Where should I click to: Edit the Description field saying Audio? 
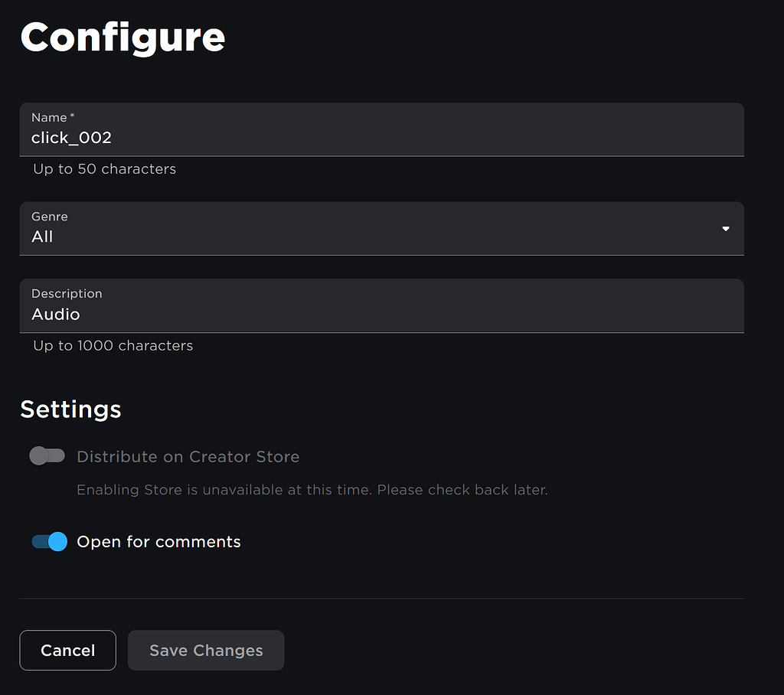click(x=382, y=314)
